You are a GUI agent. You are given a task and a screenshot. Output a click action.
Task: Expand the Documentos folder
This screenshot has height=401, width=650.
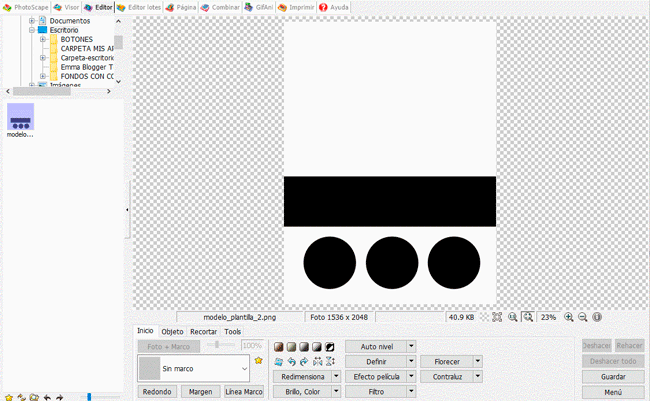[32, 21]
